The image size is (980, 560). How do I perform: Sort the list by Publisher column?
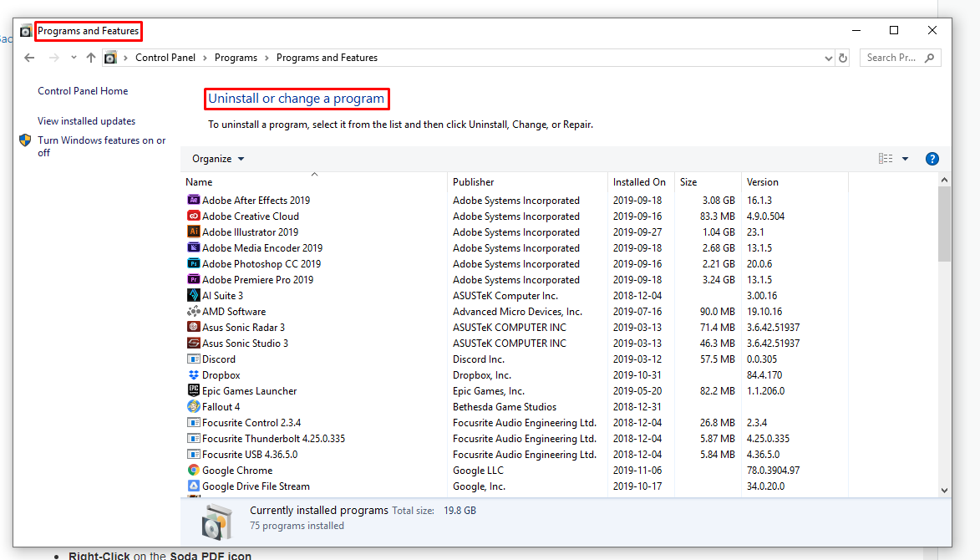tap(527, 182)
